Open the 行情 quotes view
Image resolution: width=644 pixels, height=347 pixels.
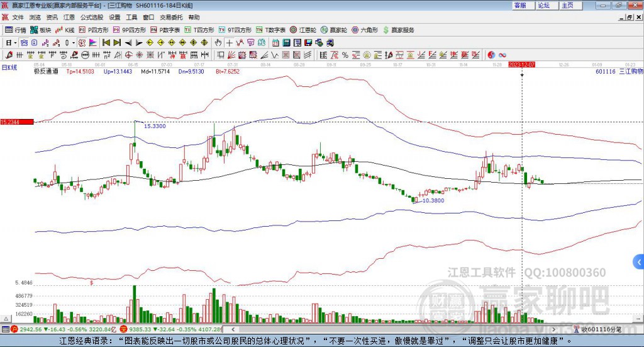[x=15, y=30]
